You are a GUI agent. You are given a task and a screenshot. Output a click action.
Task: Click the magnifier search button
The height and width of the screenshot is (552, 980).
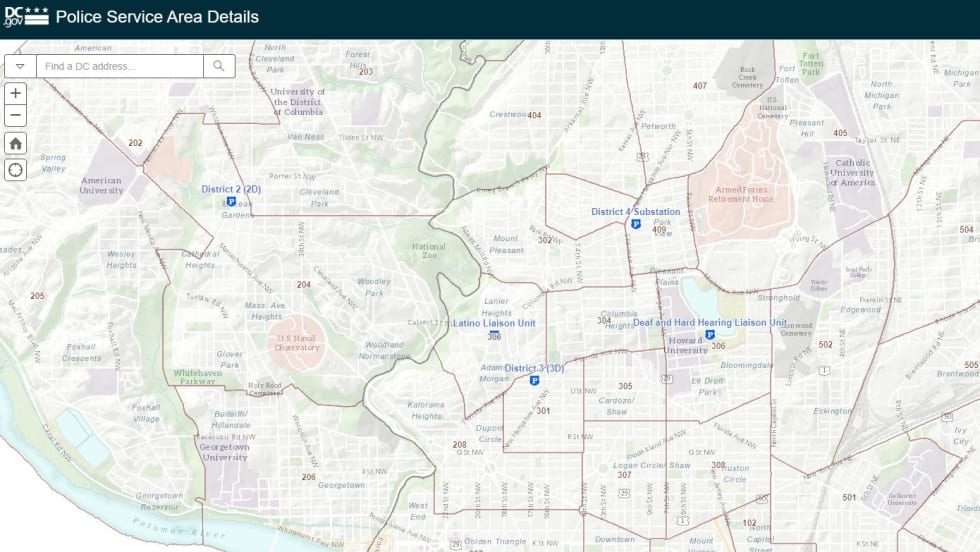click(219, 67)
